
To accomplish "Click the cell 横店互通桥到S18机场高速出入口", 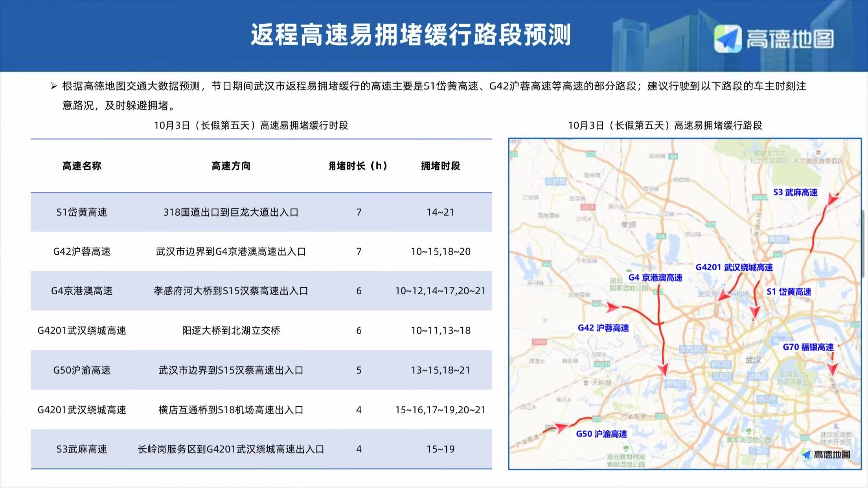I will tap(231, 410).
